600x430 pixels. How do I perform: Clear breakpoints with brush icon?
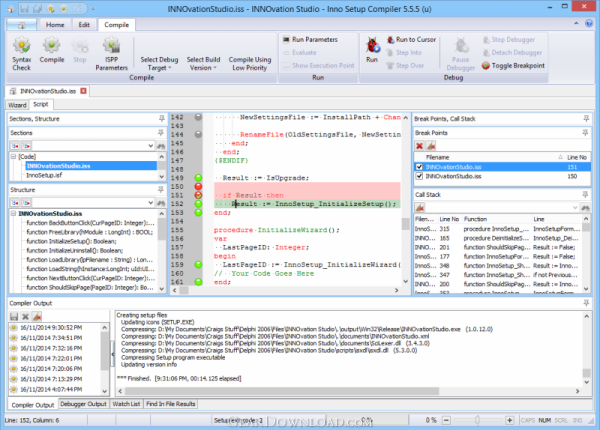(x=431, y=145)
